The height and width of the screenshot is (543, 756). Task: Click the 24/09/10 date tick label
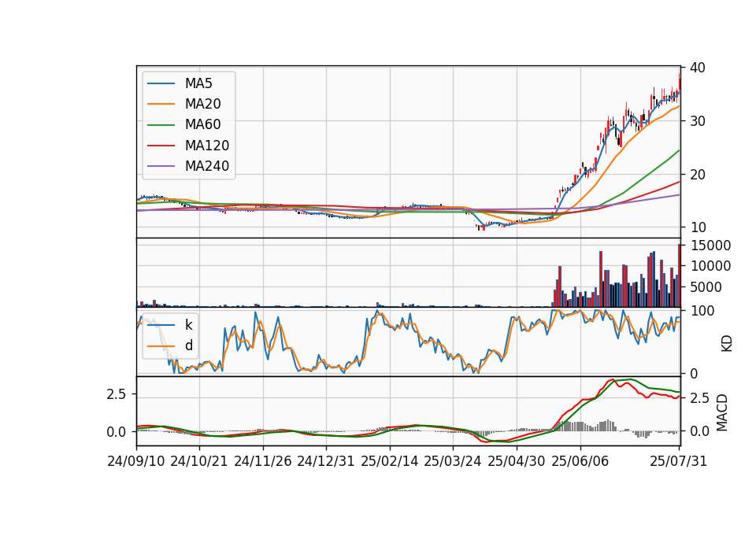pyautogui.click(x=136, y=461)
